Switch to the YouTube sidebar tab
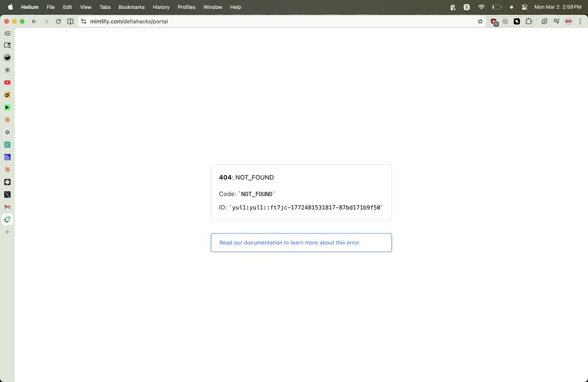 (x=7, y=82)
